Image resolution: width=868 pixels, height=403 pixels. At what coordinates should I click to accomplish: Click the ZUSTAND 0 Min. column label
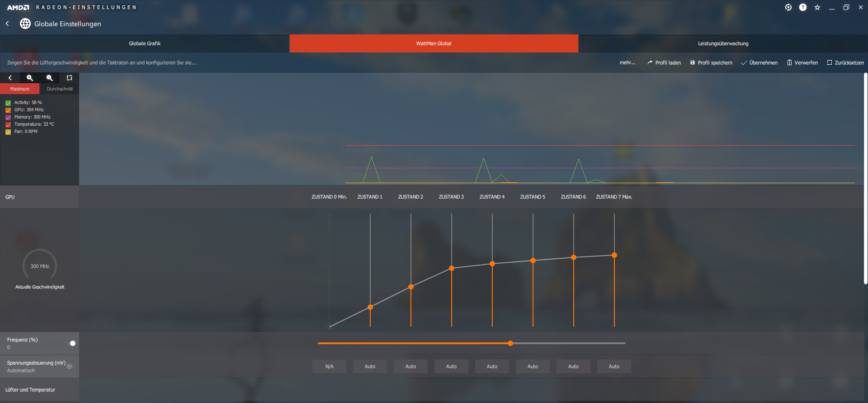tap(329, 197)
